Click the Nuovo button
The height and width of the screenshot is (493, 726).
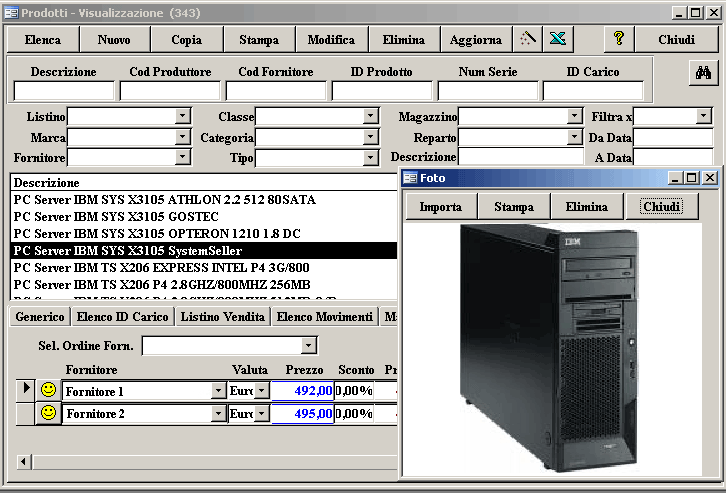114,39
